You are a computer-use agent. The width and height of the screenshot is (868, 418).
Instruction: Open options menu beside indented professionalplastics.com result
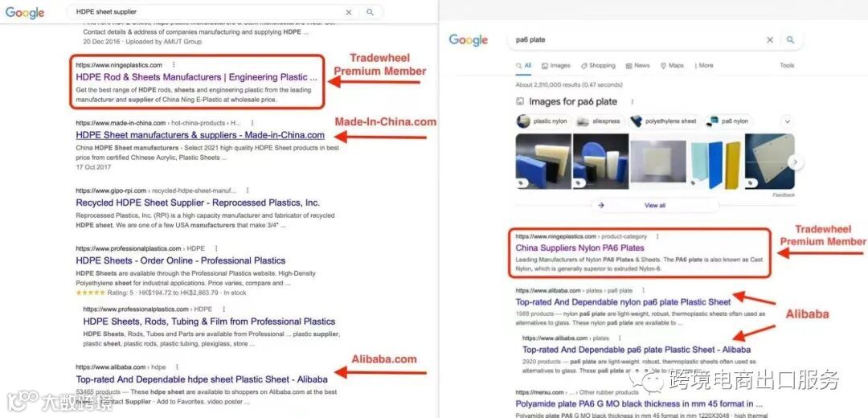click(223, 309)
